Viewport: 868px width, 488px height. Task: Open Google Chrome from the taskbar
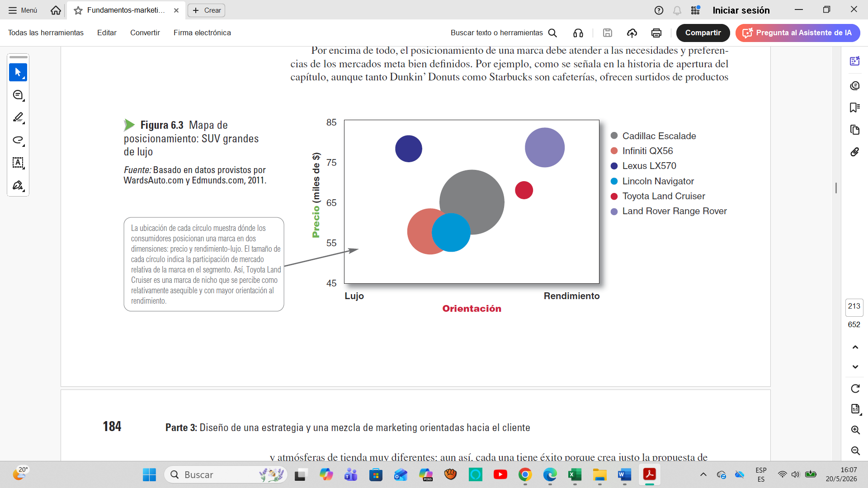[x=525, y=475]
